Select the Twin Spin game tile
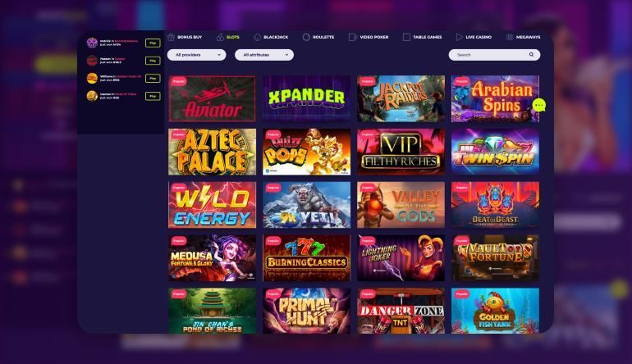632x364 pixels. 495,152
